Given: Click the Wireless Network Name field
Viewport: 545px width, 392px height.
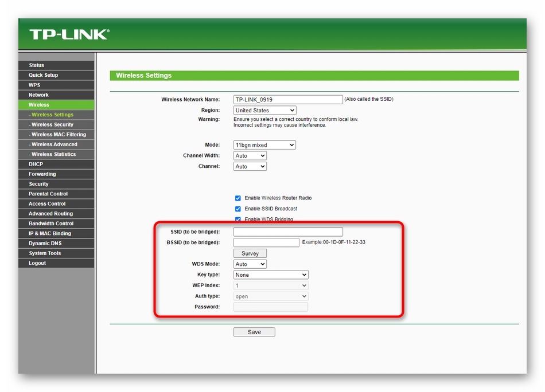Looking at the screenshot, I should click(x=288, y=100).
